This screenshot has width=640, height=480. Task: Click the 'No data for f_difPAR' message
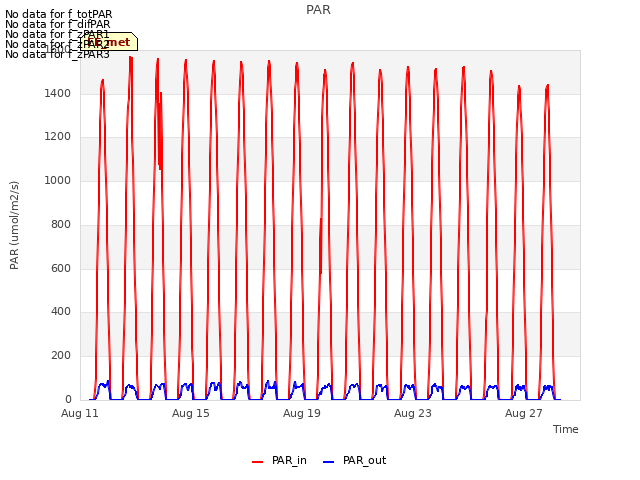point(58,24)
